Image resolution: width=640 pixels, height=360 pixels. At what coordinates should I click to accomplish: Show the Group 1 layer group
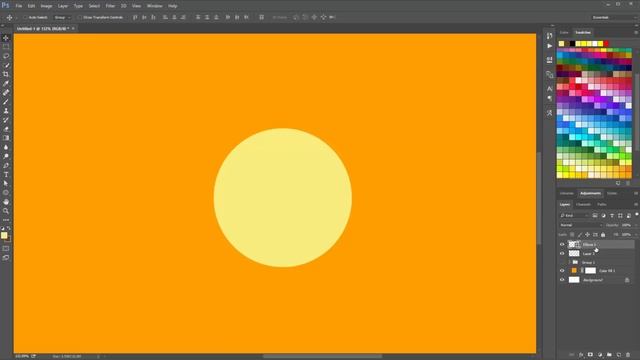tap(562, 262)
